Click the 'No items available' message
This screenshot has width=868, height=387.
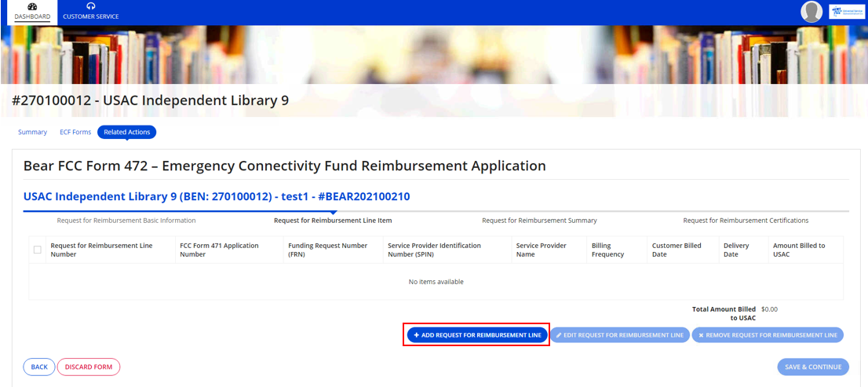(x=436, y=282)
